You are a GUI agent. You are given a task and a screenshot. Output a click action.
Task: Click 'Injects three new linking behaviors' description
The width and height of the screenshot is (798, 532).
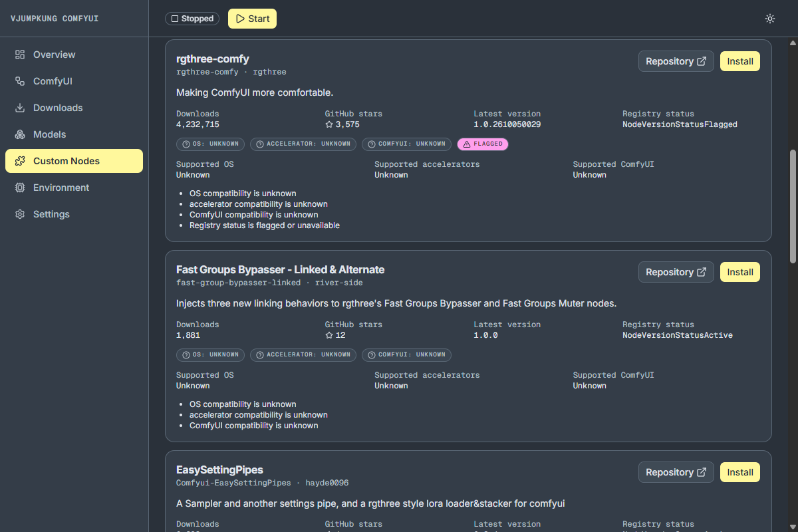pyautogui.click(x=396, y=303)
